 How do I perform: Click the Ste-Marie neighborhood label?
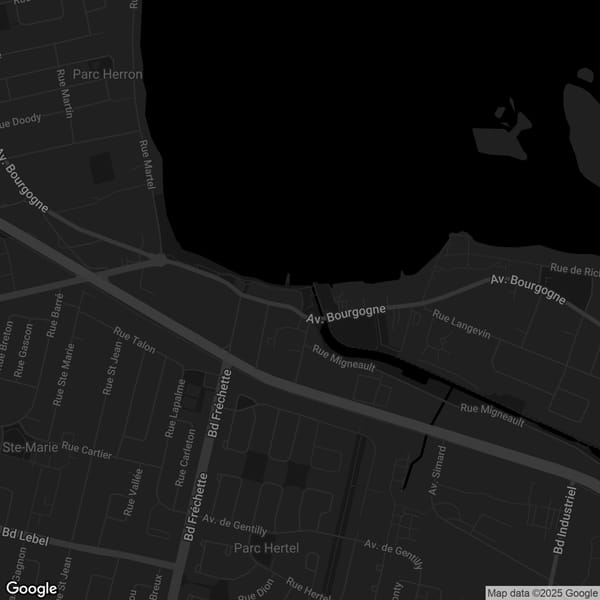[x=29, y=445]
